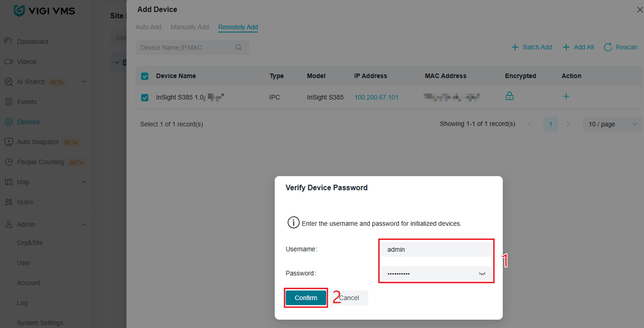
Task: Click the Password input field
Action: point(437,273)
